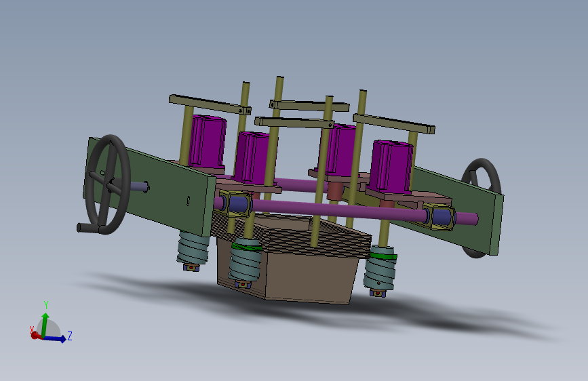This screenshot has height=381, width=588.
Task: Select the leftmost magenta motor block
Action: (x=208, y=141)
